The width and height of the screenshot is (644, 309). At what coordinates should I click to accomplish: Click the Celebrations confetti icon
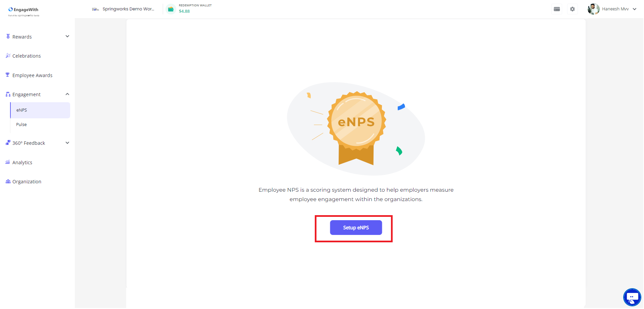click(8, 56)
